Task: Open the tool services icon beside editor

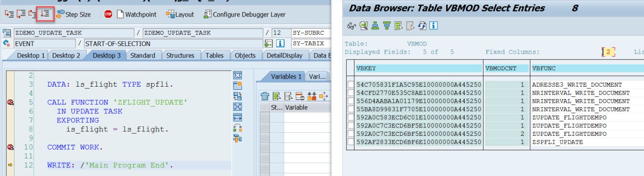Action: click(237, 138)
